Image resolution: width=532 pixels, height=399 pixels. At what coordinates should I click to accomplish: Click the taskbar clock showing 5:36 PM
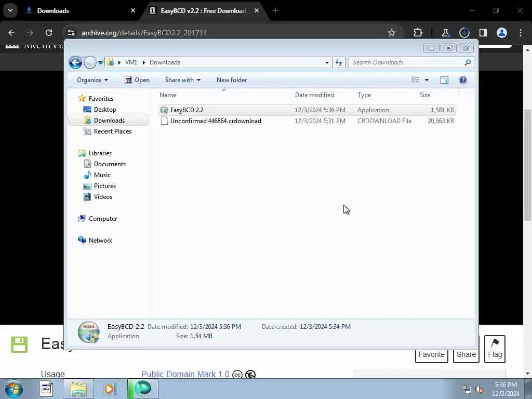pyautogui.click(x=506, y=389)
